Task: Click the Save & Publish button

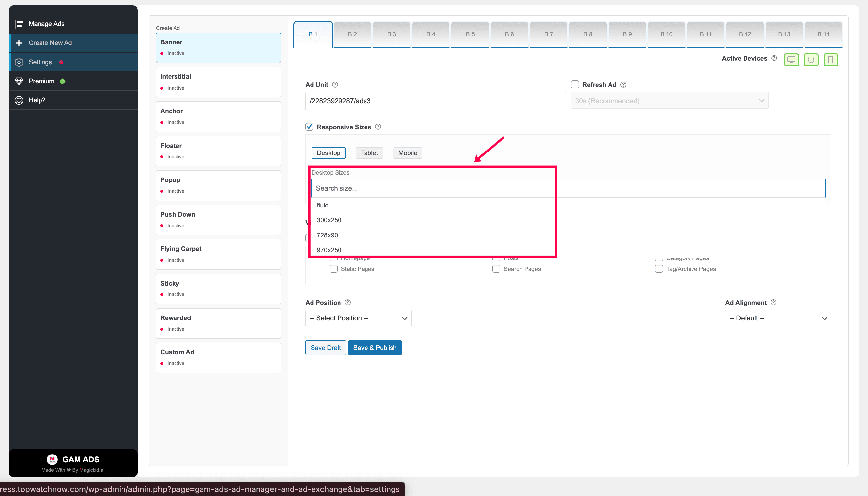Action: (375, 348)
